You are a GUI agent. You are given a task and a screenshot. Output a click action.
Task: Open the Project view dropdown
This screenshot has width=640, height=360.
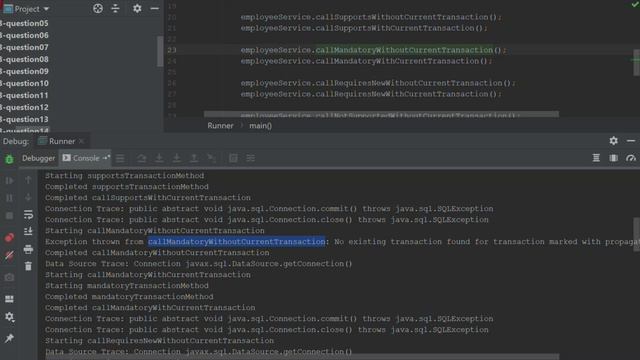click(26, 9)
